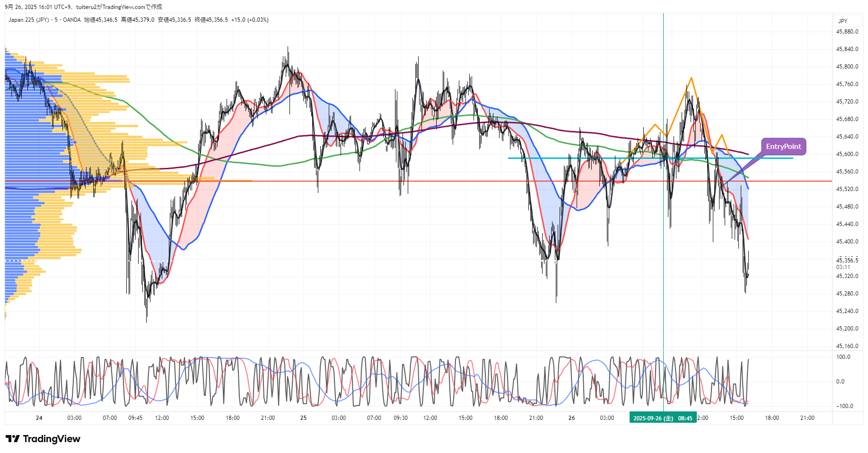
Task: Click the OANDA data source label
Action: click(72, 20)
